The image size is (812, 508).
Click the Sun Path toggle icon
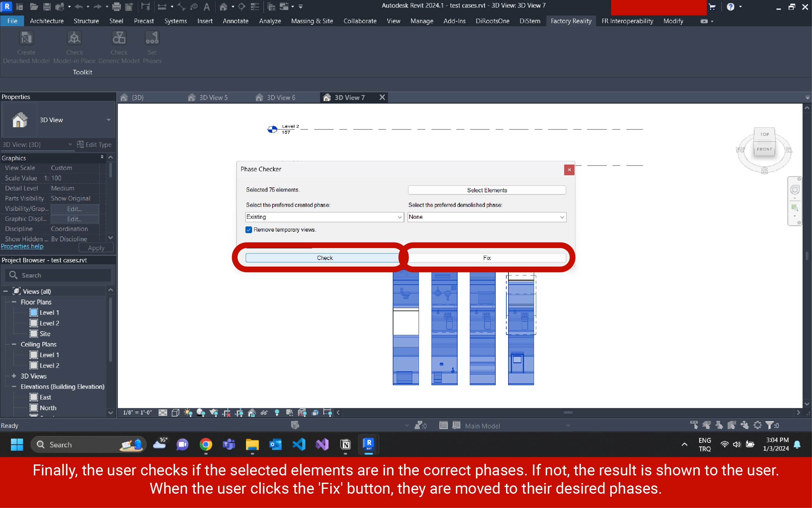(x=188, y=413)
